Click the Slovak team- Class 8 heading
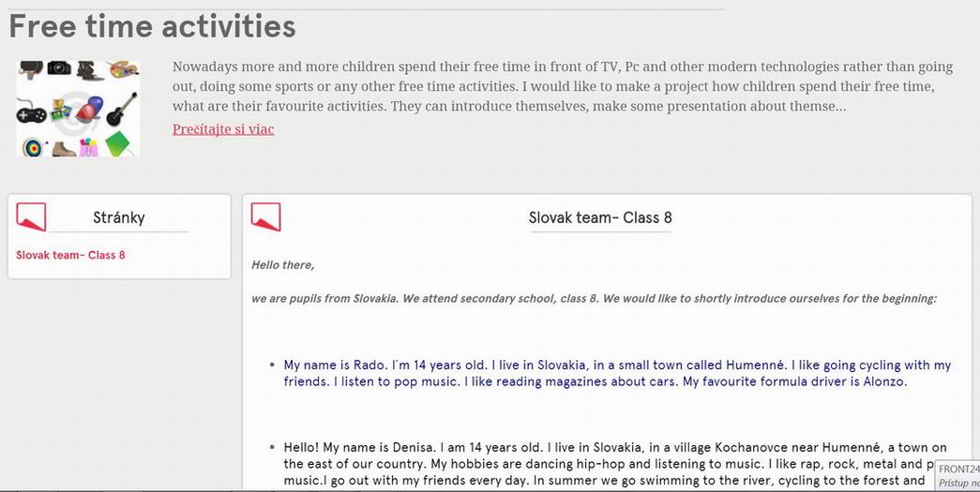The height and width of the screenshot is (492, 980). pyautogui.click(x=600, y=217)
